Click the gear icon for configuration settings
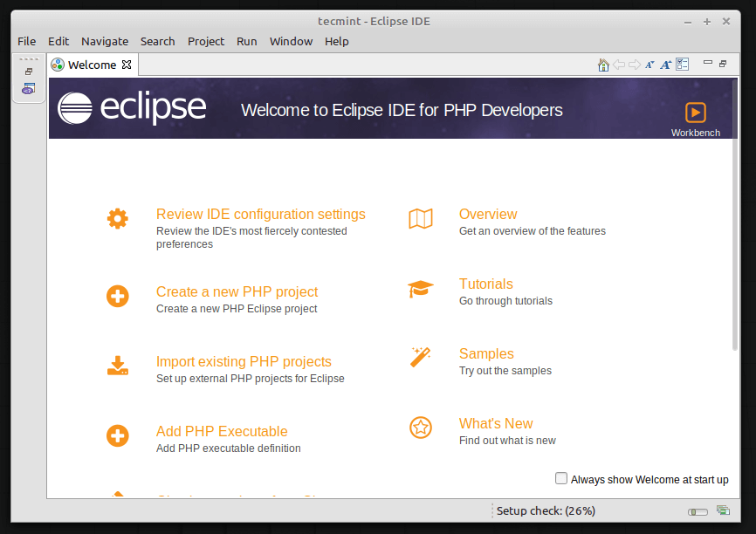The width and height of the screenshot is (756, 534). 118,218
